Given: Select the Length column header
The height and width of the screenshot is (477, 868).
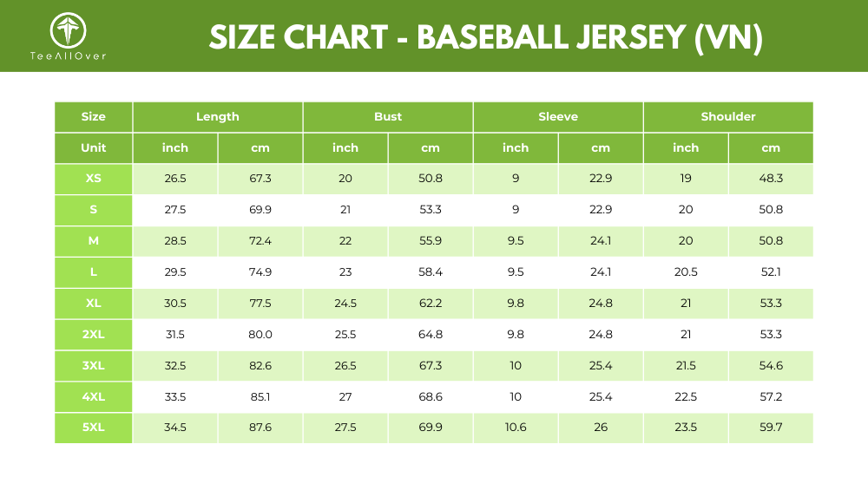Looking at the screenshot, I should (218, 117).
